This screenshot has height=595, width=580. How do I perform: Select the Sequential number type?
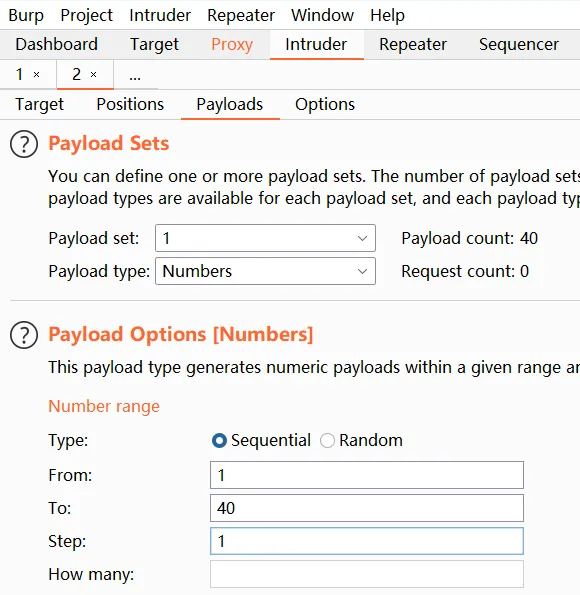click(219, 441)
